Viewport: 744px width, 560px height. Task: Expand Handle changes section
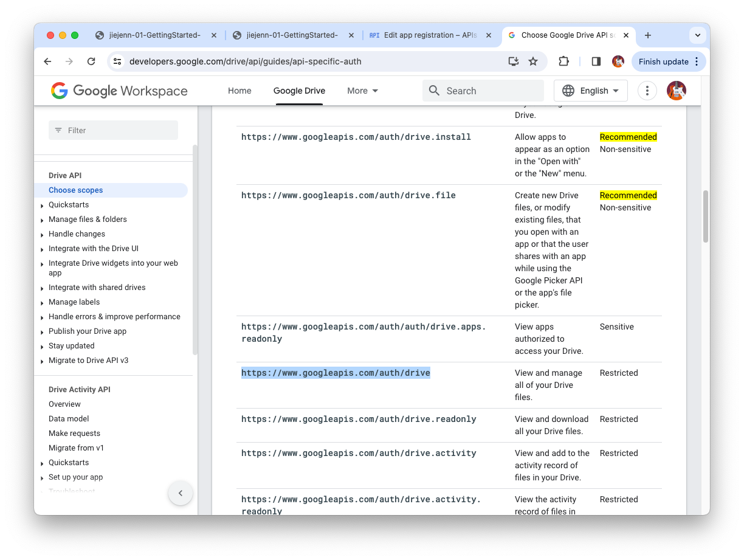[x=42, y=235]
